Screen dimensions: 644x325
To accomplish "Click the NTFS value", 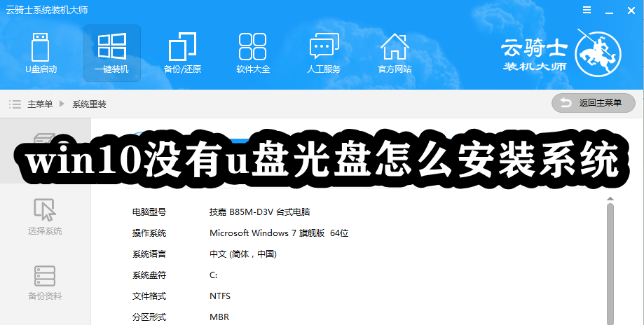I will [x=220, y=296].
